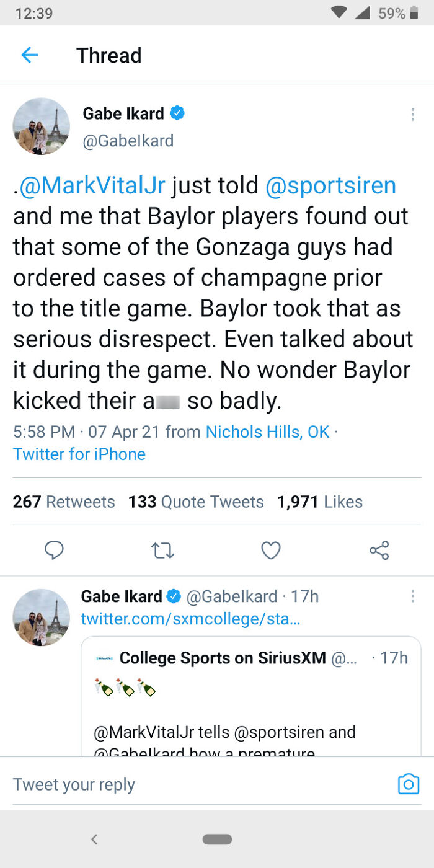View the 133 Quote Tweets list
The image size is (434, 868).
coord(196,502)
